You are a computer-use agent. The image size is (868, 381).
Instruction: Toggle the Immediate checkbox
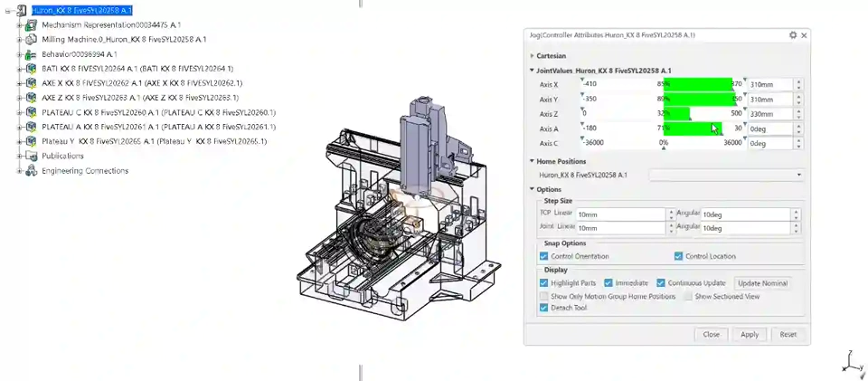pos(609,283)
